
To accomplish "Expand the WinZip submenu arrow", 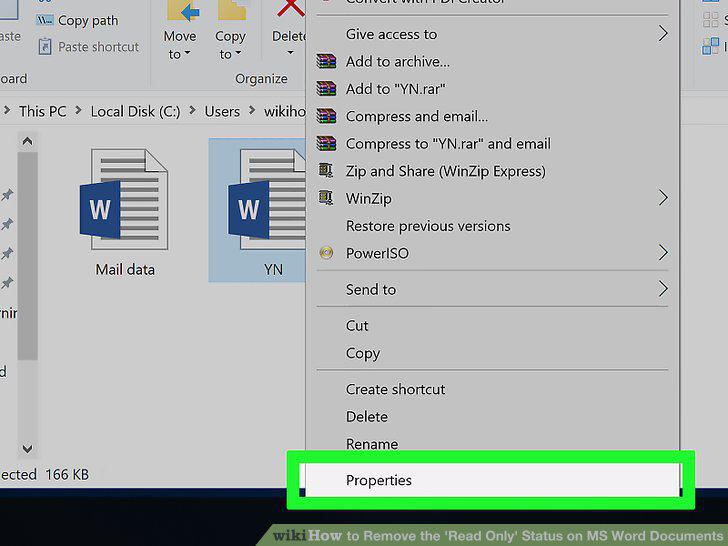I will pyautogui.click(x=663, y=198).
